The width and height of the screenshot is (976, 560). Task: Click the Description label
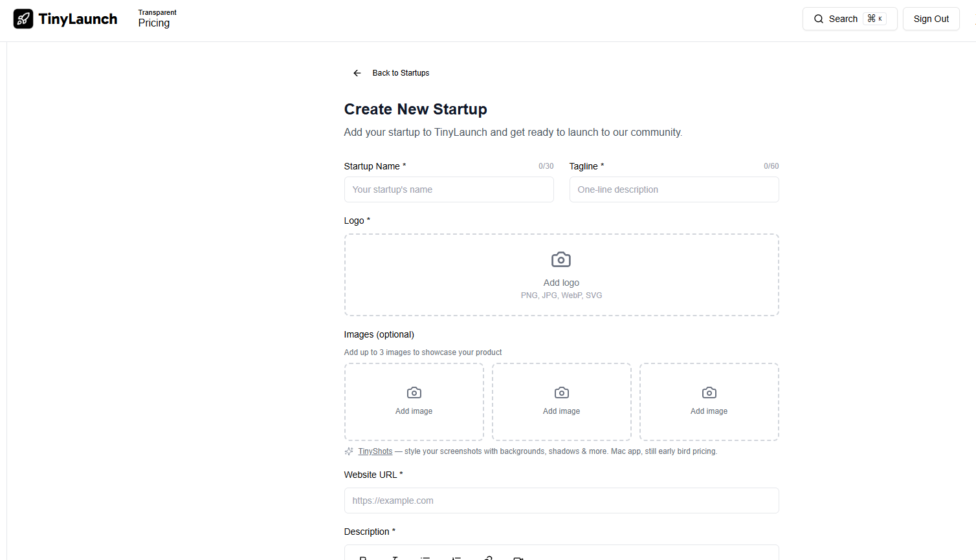pyautogui.click(x=370, y=532)
